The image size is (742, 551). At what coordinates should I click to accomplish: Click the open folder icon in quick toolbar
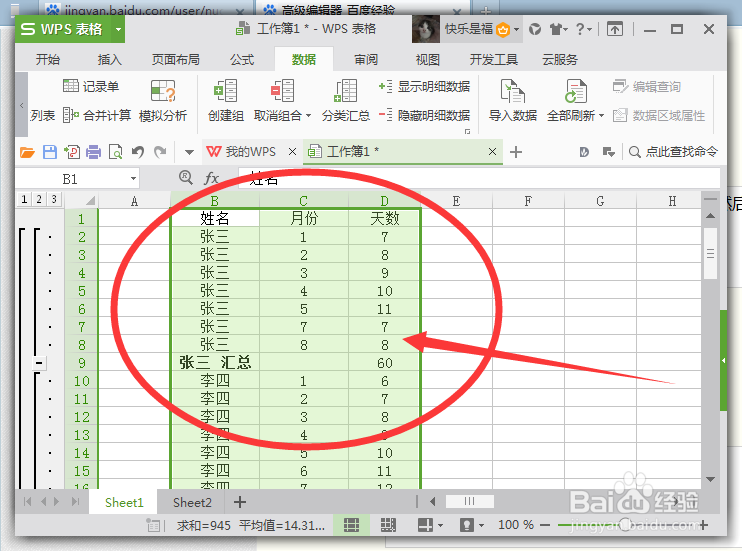point(27,152)
